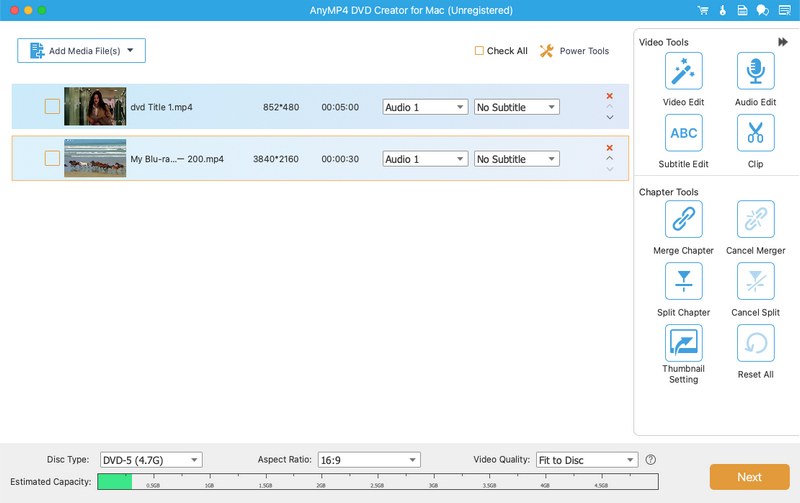The image size is (800, 503).
Task: Click the Cancel Merger icon
Action: 755,219
